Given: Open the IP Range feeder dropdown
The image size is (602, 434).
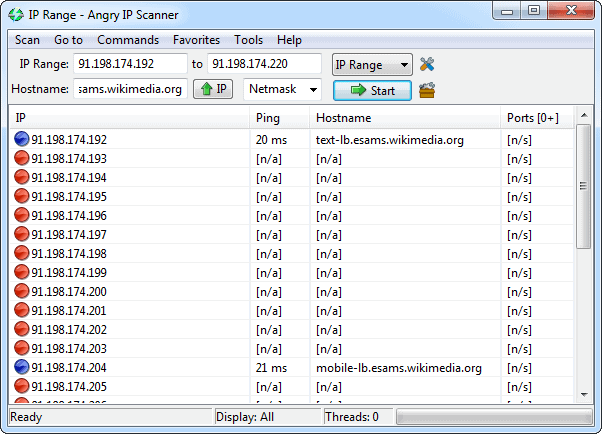Looking at the screenshot, I should point(372,65).
